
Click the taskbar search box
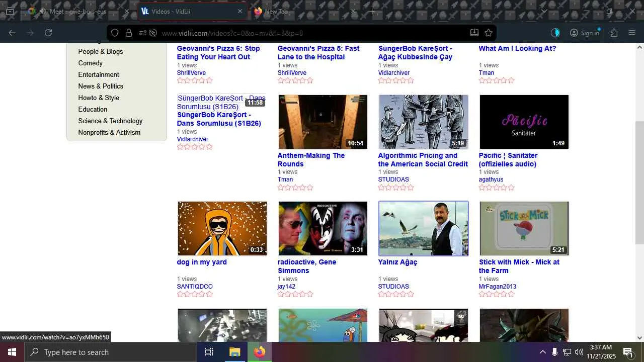tap(111, 352)
